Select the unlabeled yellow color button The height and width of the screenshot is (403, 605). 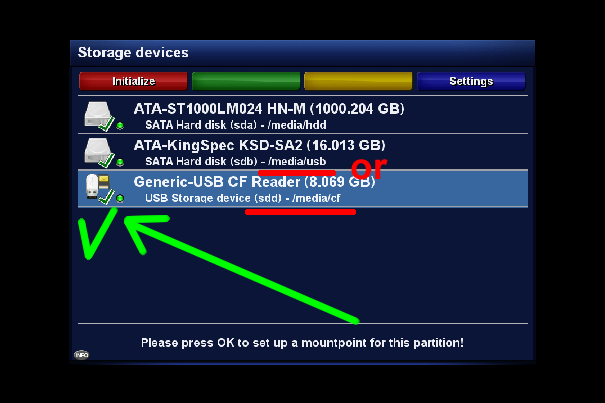coord(358,81)
